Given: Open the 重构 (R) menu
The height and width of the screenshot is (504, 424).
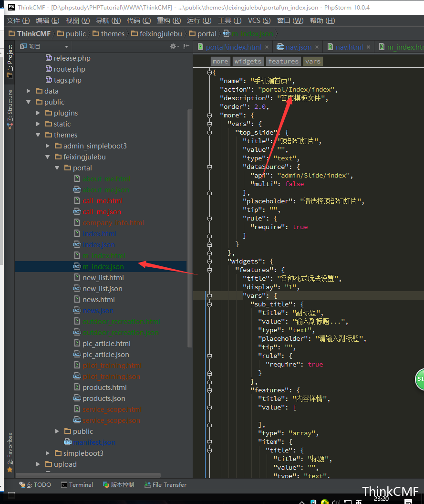Looking at the screenshot, I should tap(169, 21).
